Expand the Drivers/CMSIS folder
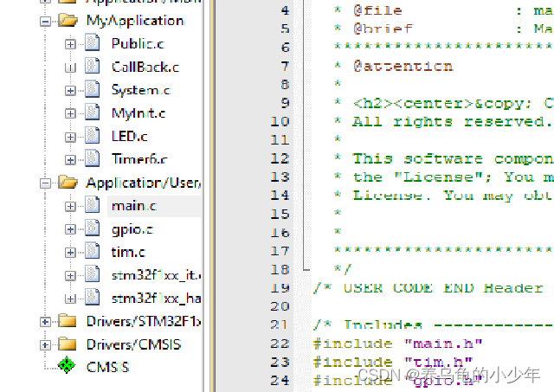The width and height of the screenshot is (554, 392). click(x=45, y=344)
